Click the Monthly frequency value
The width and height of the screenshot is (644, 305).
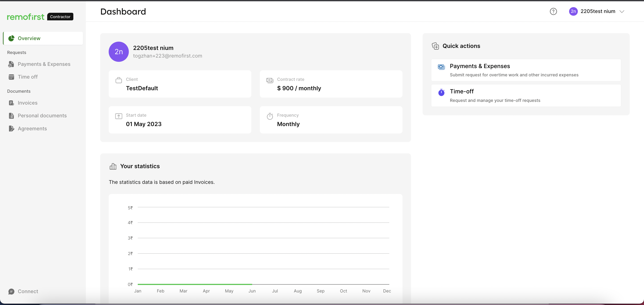pos(288,124)
